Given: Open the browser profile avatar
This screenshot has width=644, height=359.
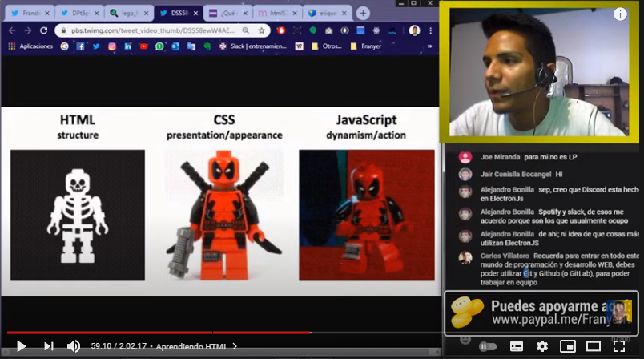Looking at the screenshot, I should 414,30.
